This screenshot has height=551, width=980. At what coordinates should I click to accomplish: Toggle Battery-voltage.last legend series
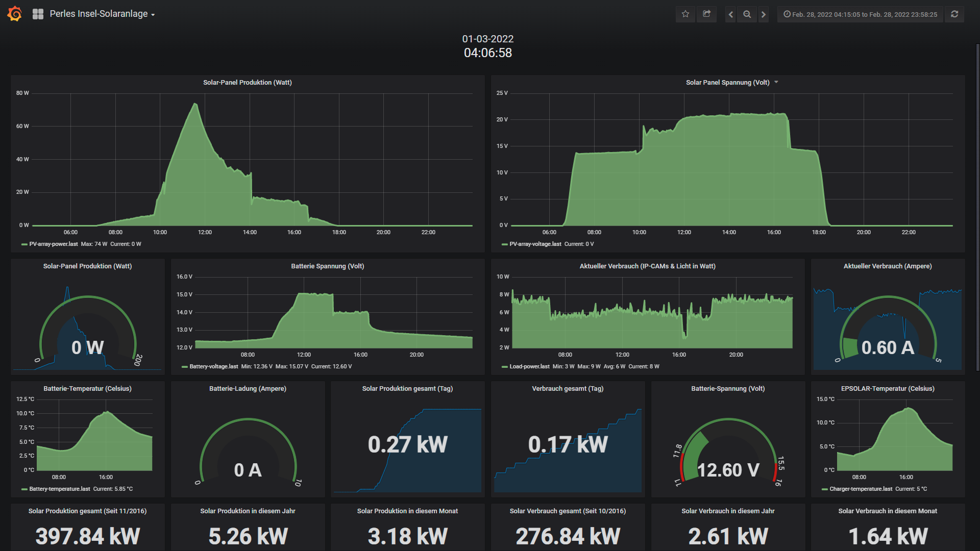pos(213,367)
